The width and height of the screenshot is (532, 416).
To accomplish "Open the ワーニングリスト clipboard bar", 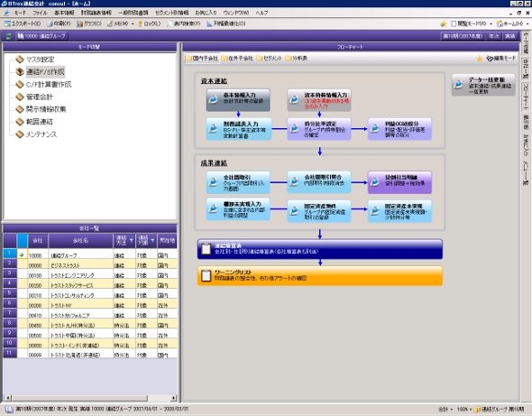I will 320,275.
